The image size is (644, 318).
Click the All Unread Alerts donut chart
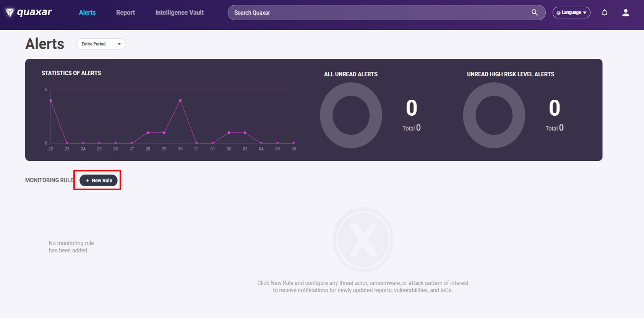point(351,115)
